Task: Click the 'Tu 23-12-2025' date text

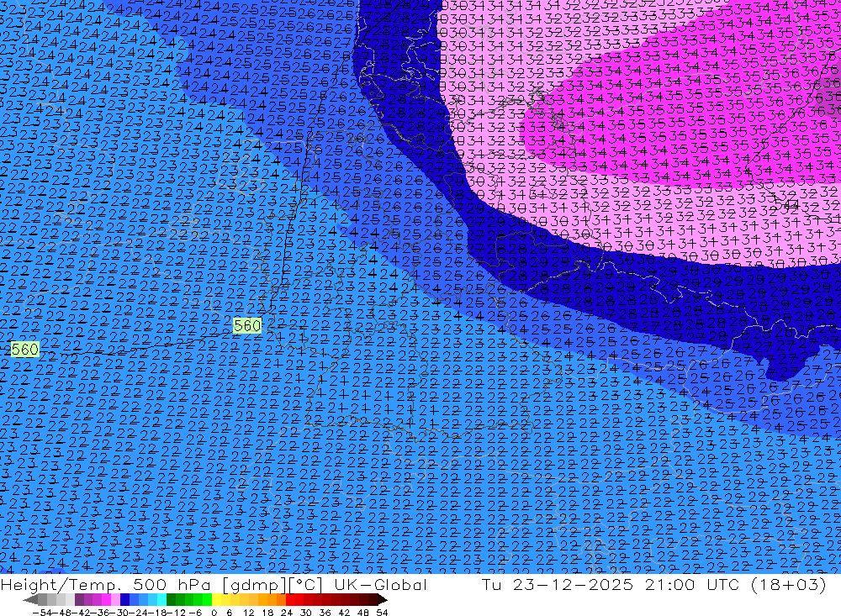Action: 558,585
